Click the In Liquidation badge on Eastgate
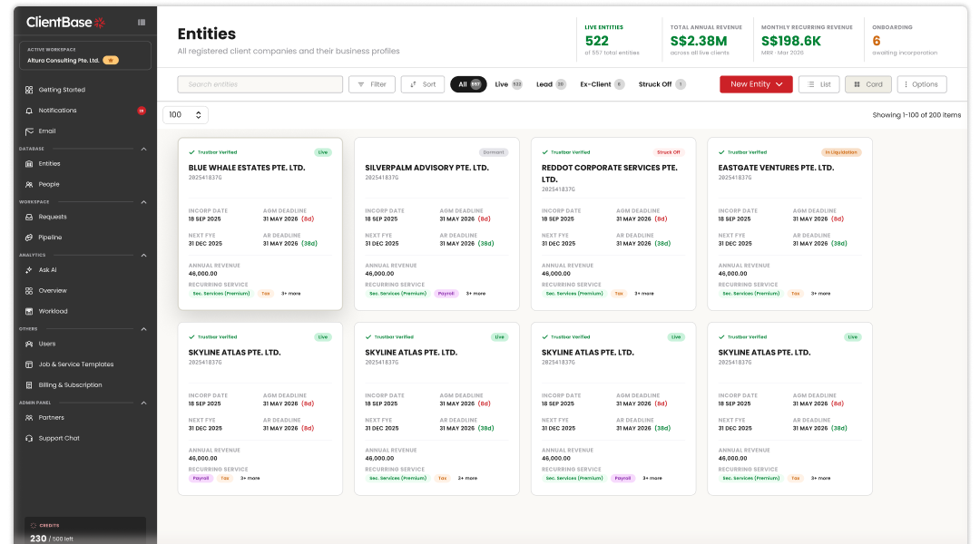This screenshot has height=544, width=980. click(840, 152)
